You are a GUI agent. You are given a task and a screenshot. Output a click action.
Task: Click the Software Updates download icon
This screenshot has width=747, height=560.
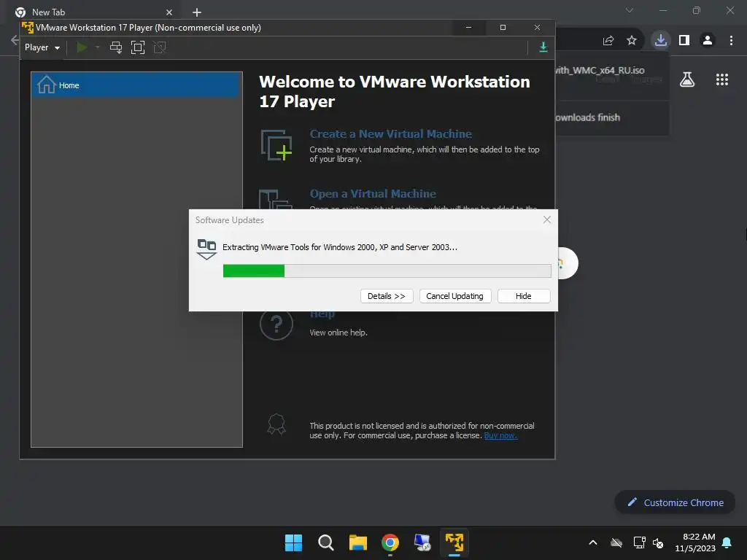tap(206, 249)
